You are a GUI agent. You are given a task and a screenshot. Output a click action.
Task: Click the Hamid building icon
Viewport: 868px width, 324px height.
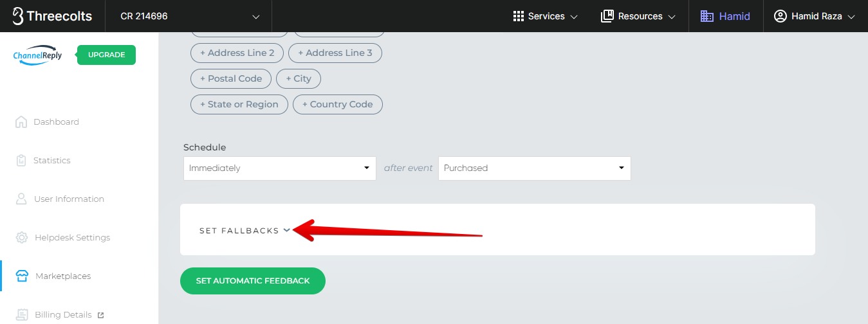(x=707, y=16)
